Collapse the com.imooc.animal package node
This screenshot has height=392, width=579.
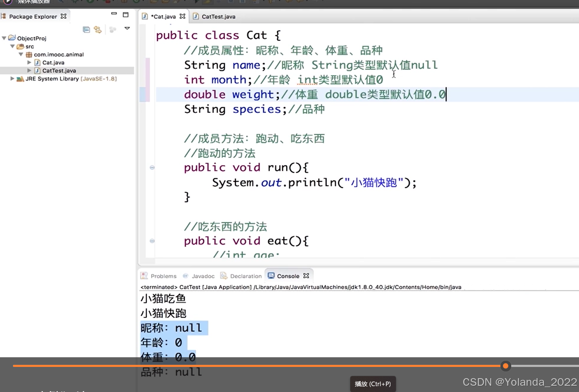point(21,54)
